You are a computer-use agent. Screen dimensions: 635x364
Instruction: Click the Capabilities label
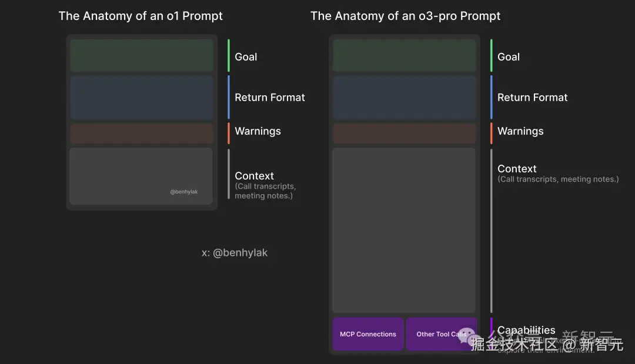[526, 330]
